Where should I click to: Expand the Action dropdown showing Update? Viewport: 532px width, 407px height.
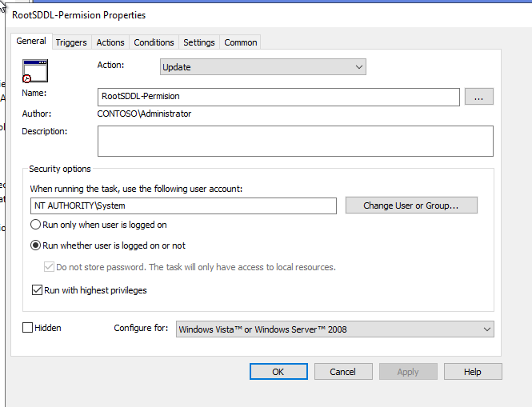pos(262,67)
